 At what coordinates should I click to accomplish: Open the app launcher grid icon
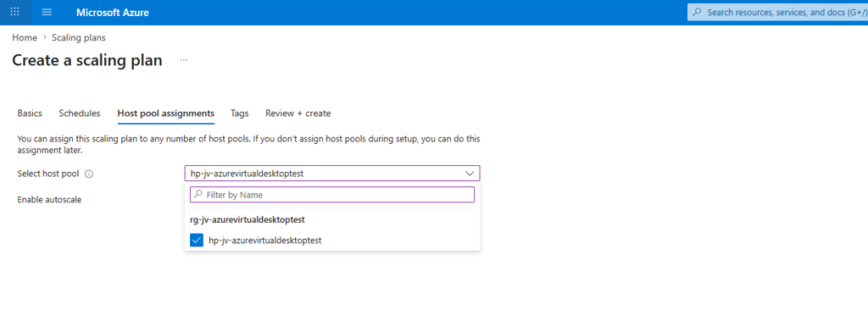pyautogui.click(x=15, y=12)
